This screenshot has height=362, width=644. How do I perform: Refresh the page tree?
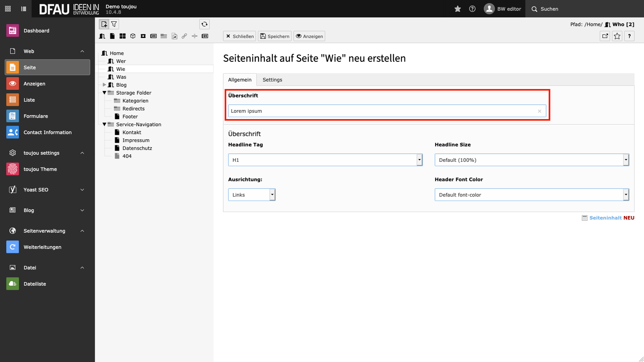point(204,24)
